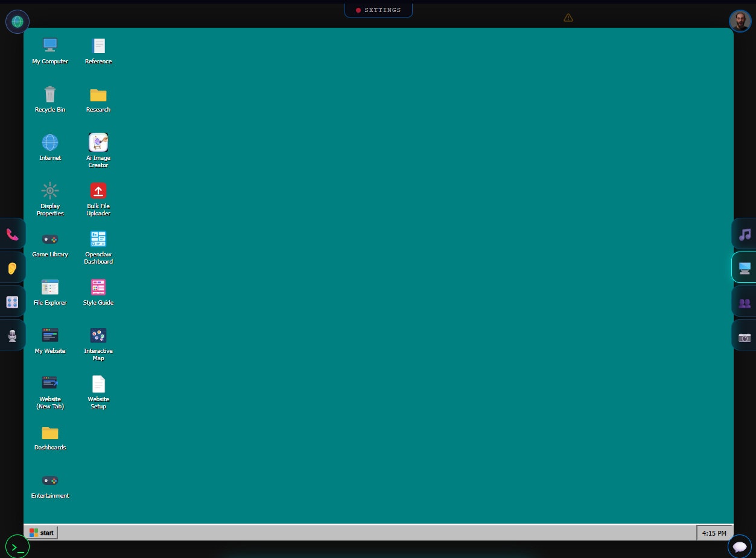The height and width of the screenshot is (558, 756).
Task: Open the Website Setup document
Action: click(x=98, y=384)
